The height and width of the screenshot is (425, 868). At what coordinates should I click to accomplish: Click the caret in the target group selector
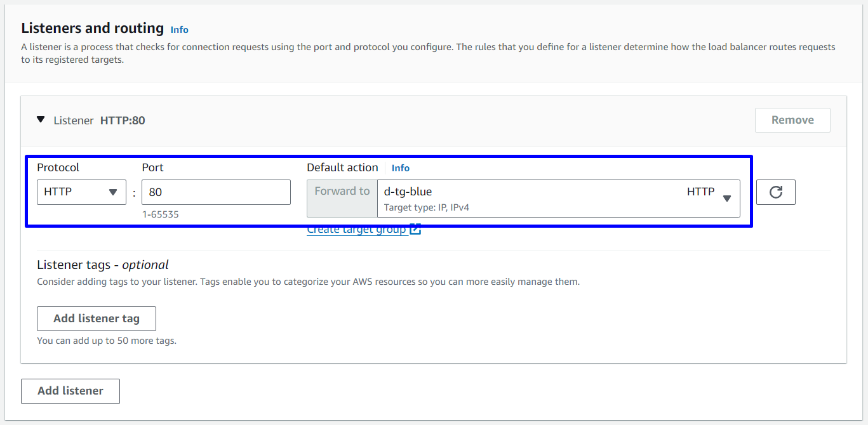727,199
